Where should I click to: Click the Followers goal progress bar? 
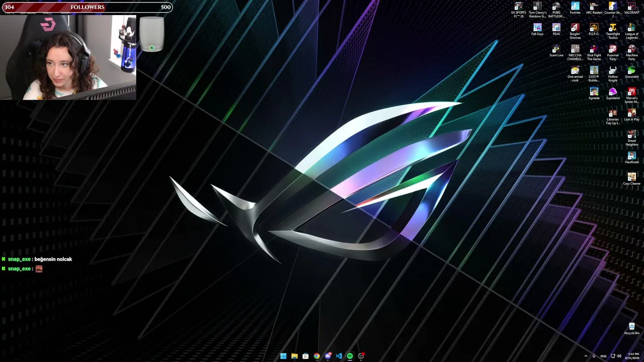tap(87, 7)
